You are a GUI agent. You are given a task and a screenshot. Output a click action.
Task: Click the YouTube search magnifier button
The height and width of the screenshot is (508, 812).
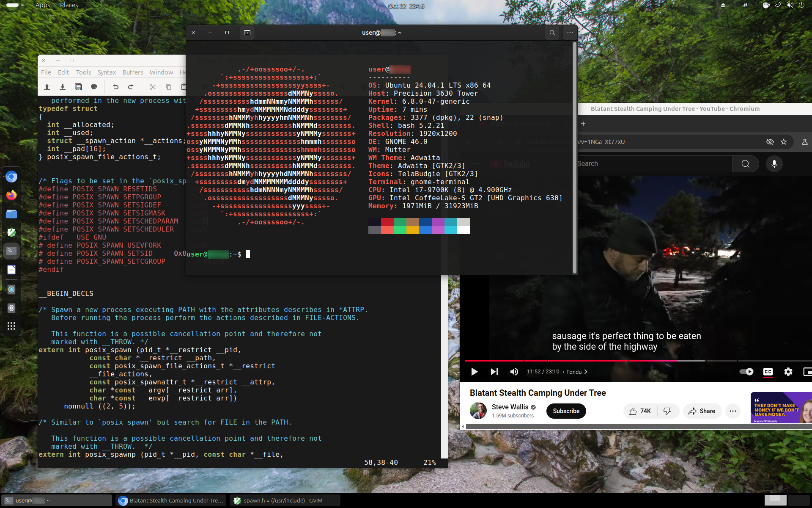(x=746, y=164)
